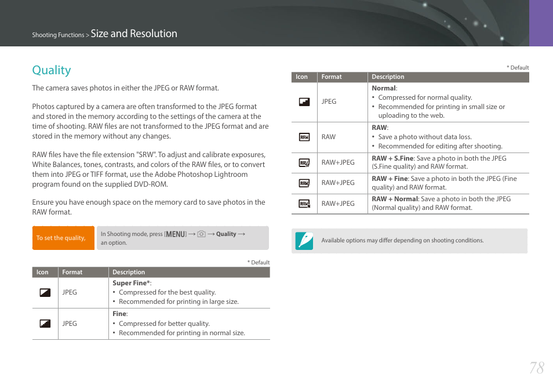Click the RAW + Normal icon

304,204
